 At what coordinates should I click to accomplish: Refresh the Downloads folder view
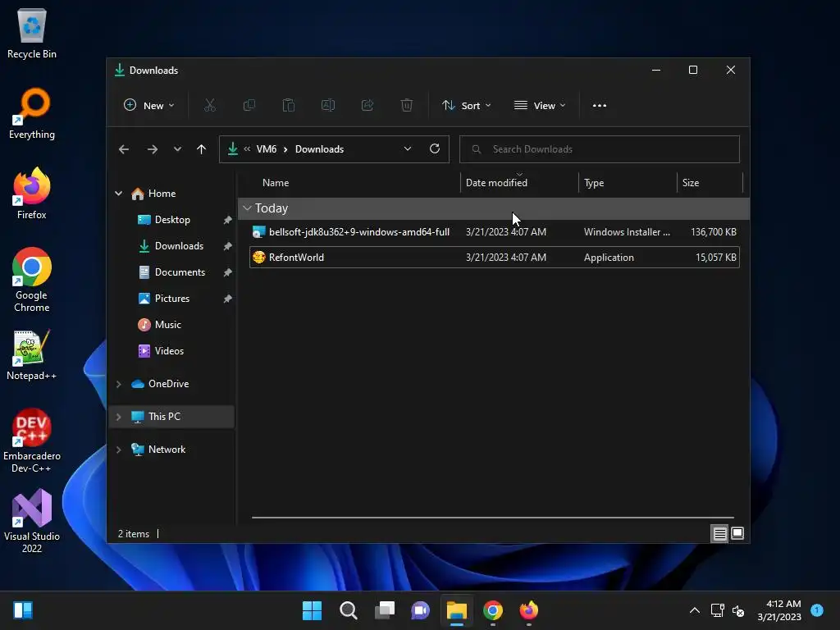(x=435, y=148)
